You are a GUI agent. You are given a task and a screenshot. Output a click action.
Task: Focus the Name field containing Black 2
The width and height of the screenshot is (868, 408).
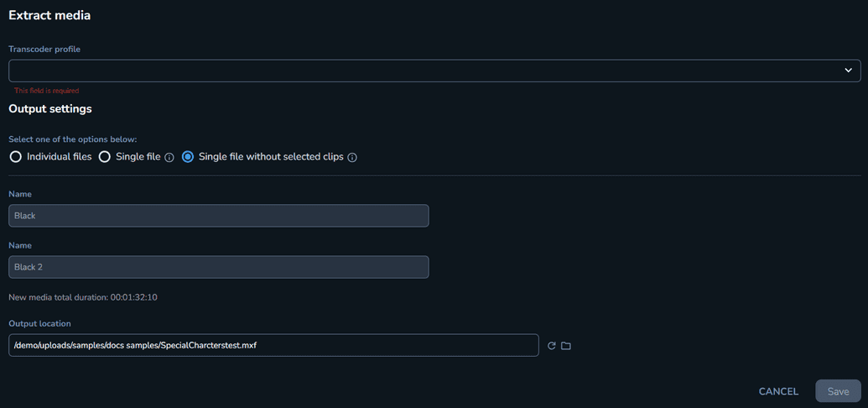[219, 267]
